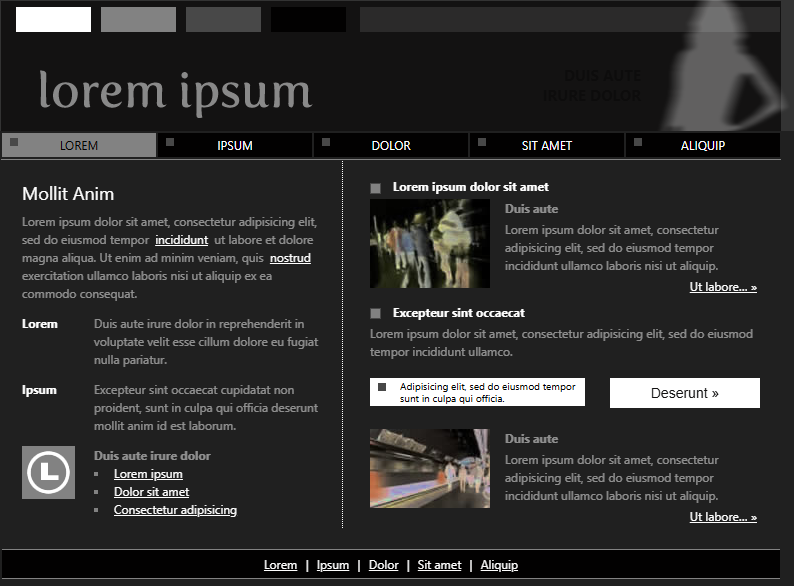This screenshot has width=794, height=586.
Task: Click the square bullet beside Lorem ipsum dolor sit amet heading
Action: (x=375, y=188)
